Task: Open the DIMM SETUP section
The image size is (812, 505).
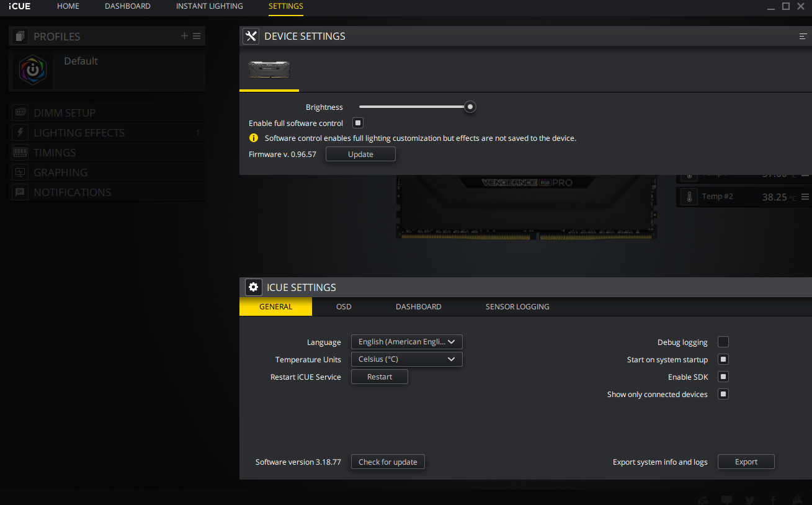Action: (x=107, y=113)
